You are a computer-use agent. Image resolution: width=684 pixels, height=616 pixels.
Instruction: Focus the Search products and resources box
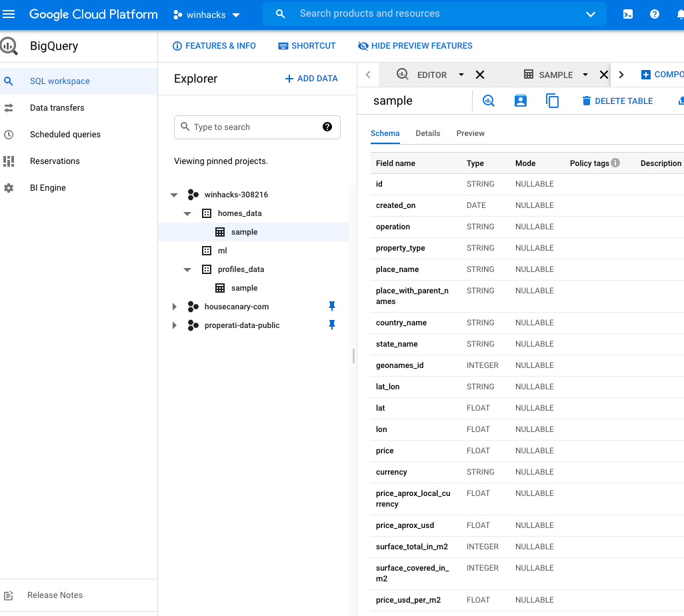tap(434, 14)
